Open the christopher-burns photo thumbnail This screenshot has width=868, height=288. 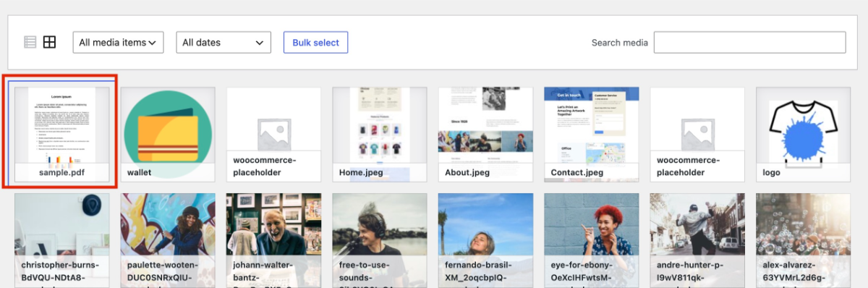(x=62, y=240)
